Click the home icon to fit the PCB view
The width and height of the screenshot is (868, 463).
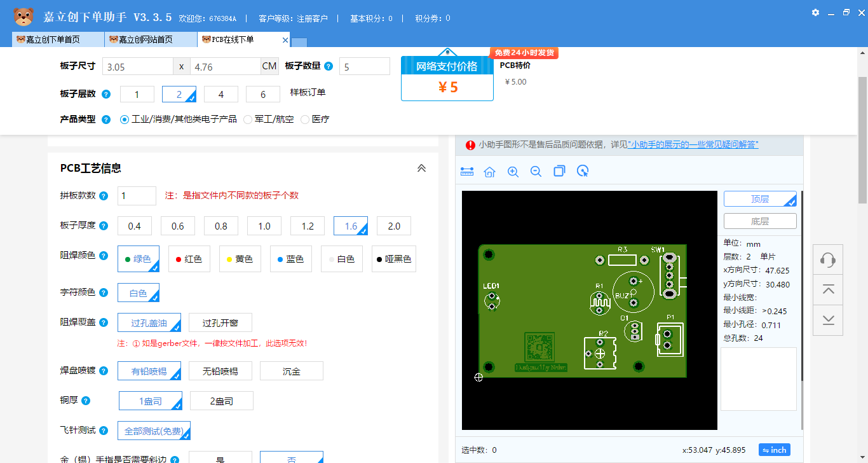pyautogui.click(x=489, y=171)
